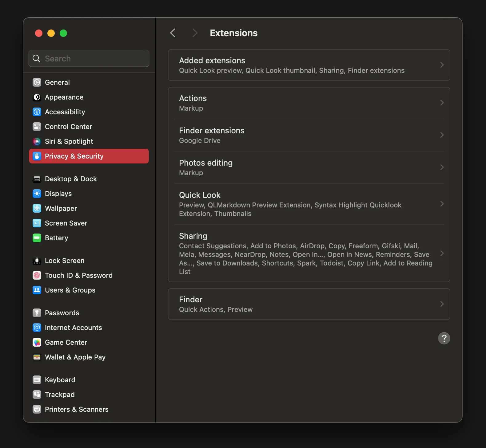
Task: Go back using the left chevron
Action: point(173,33)
